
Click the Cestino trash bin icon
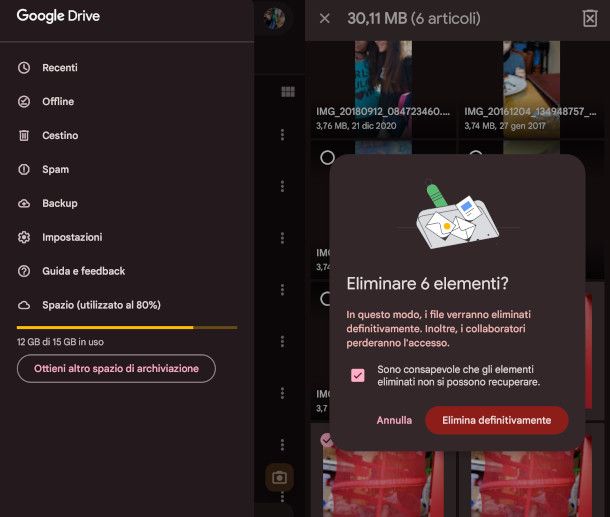24,135
